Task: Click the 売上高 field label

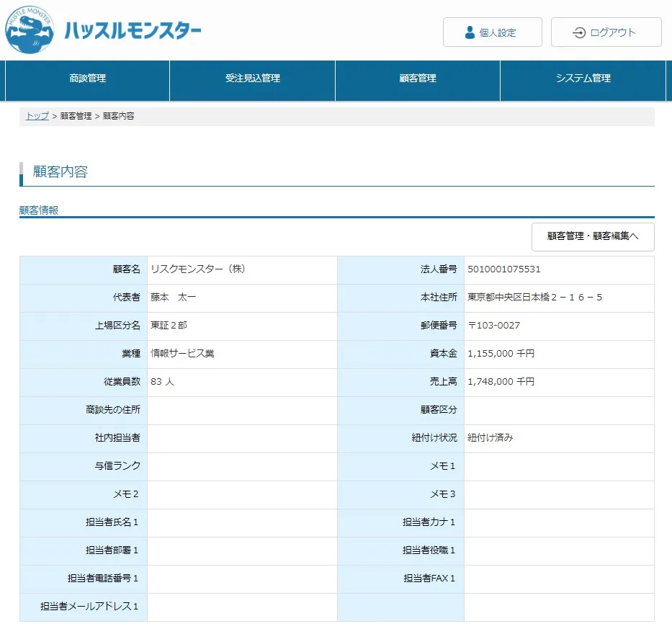Action: pyautogui.click(x=444, y=382)
